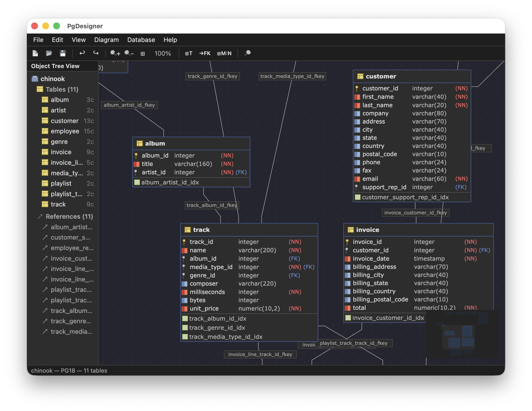532x411 pixels.
Task: Open an existing diagram
Action: pyautogui.click(x=49, y=53)
